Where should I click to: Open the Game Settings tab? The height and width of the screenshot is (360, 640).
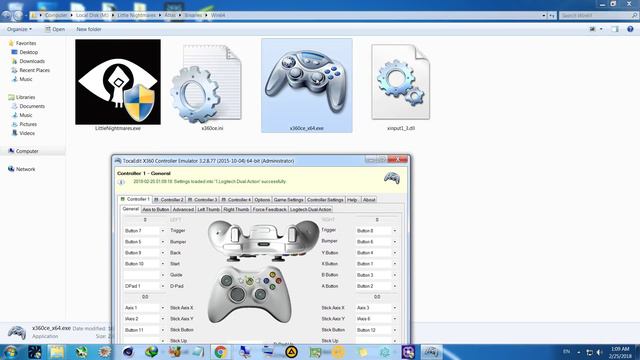click(x=288, y=200)
